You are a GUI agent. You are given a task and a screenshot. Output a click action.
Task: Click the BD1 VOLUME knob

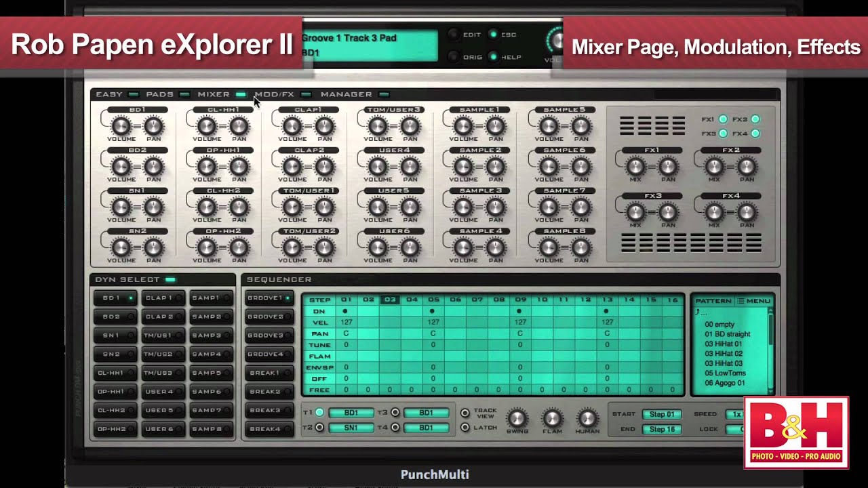[x=121, y=125]
